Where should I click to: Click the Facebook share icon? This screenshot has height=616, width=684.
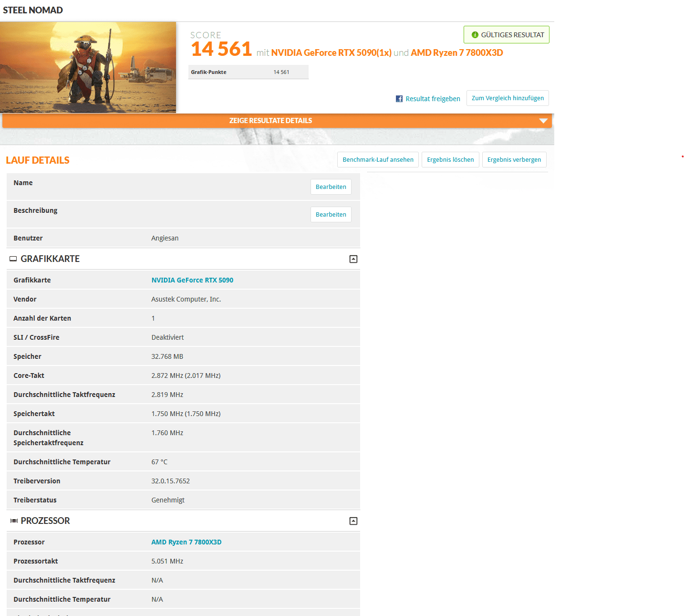pyautogui.click(x=399, y=99)
